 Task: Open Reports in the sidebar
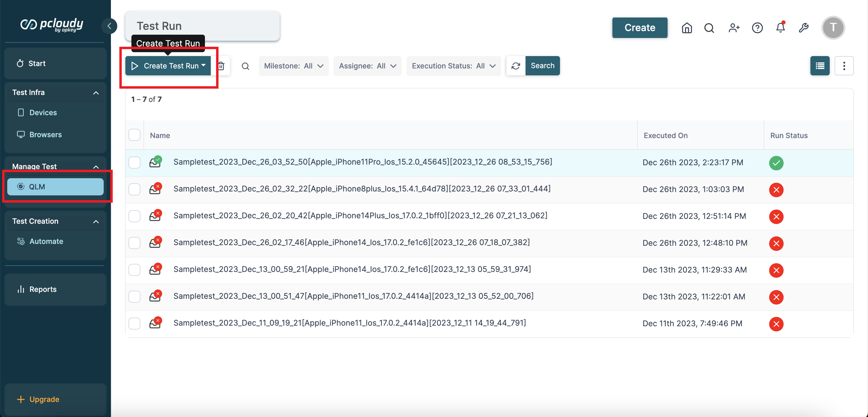(x=55, y=289)
